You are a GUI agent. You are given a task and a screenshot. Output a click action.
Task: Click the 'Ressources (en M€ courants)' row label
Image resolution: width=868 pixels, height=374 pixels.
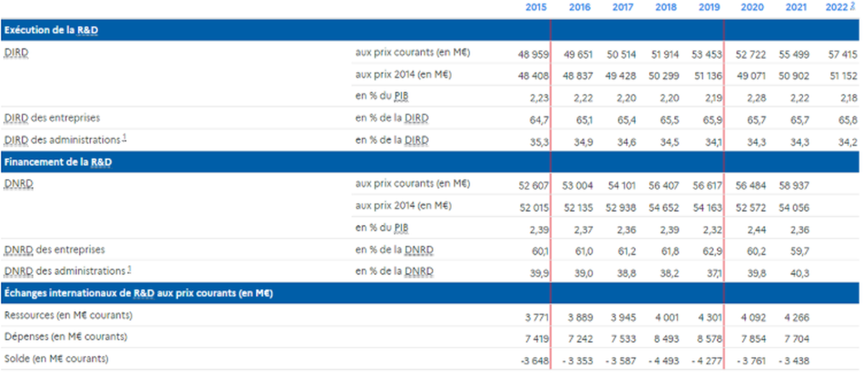coord(68,316)
